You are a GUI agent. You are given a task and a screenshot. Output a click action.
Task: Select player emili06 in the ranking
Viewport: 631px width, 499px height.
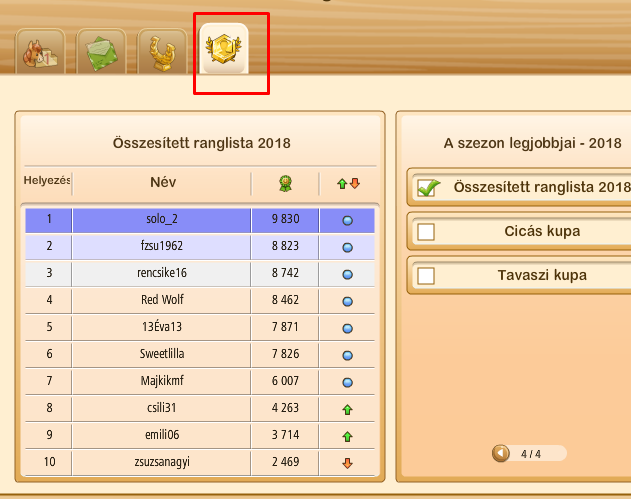pyautogui.click(x=162, y=435)
